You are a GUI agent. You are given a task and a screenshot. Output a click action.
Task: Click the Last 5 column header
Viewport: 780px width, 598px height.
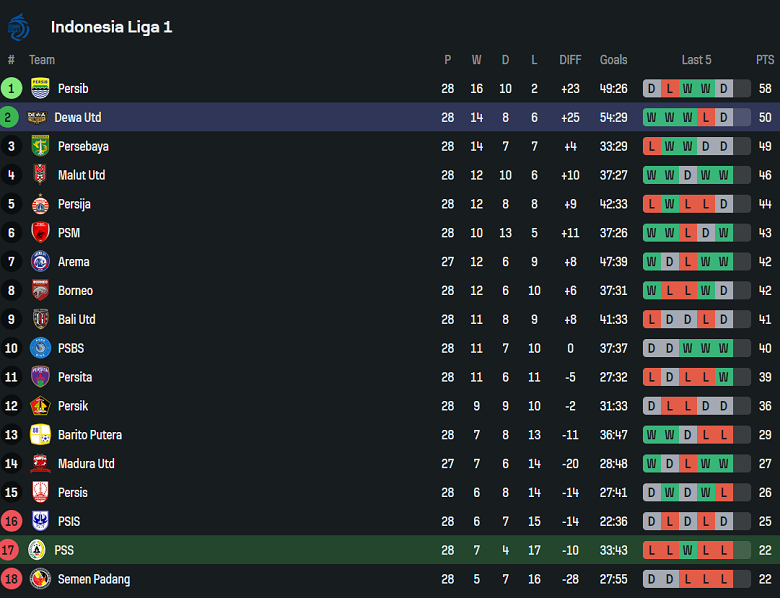pos(696,60)
